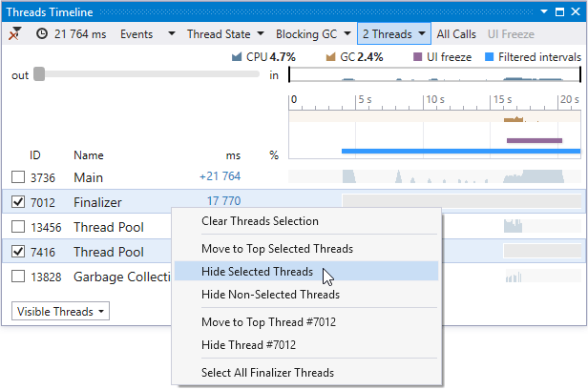Viewport: 588px width, 390px height.
Task: Click the Filtered intervals blue legend square
Action: (489, 57)
